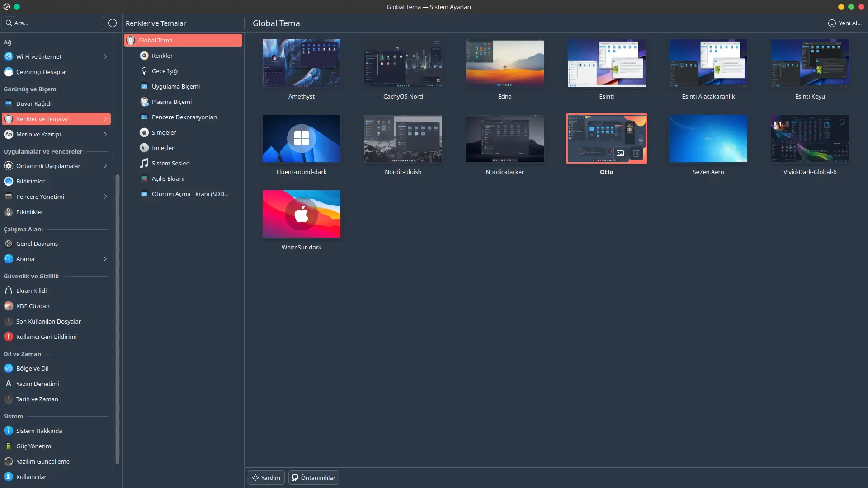Select the Se7en Aero theme thumbnail
Viewport: 868px width, 488px height.
click(708, 139)
